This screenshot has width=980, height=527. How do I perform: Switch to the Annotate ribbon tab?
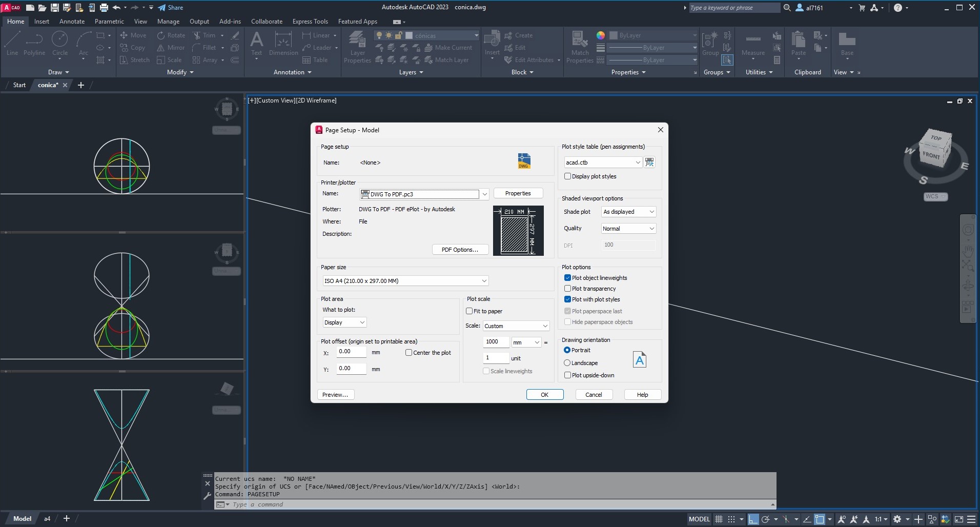72,22
